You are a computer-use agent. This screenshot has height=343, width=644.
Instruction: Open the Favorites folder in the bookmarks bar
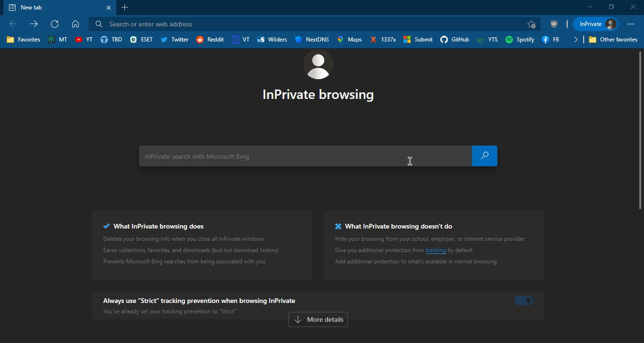click(24, 40)
